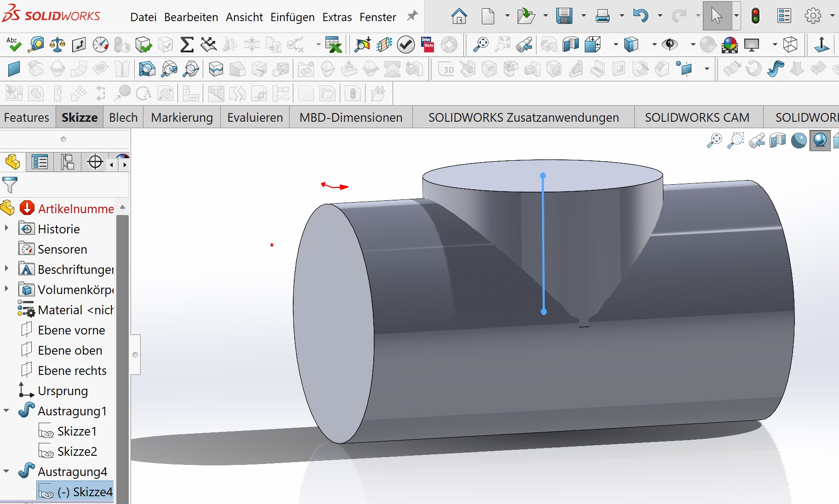Expand the Volumenkörper tree node
The image size is (839, 504).
coord(6,289)
